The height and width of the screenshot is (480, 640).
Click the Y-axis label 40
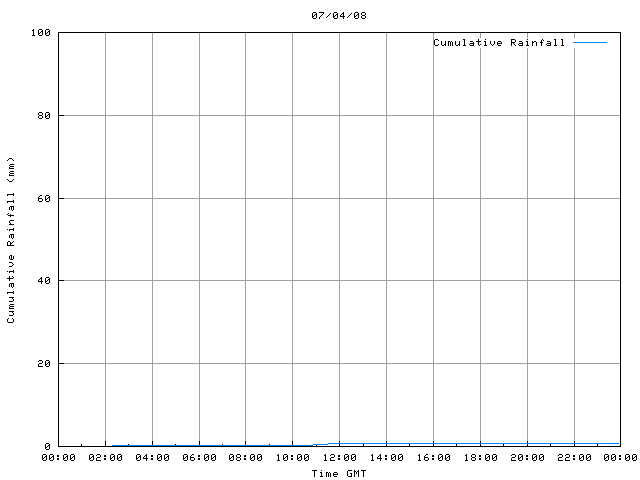pyautogui.click(x=44, y=280)
